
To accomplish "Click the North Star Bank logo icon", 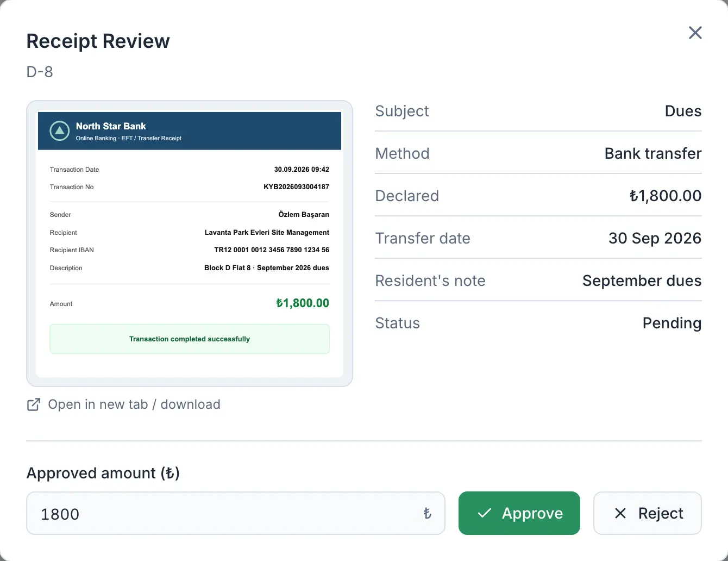I will coord(60,131).
